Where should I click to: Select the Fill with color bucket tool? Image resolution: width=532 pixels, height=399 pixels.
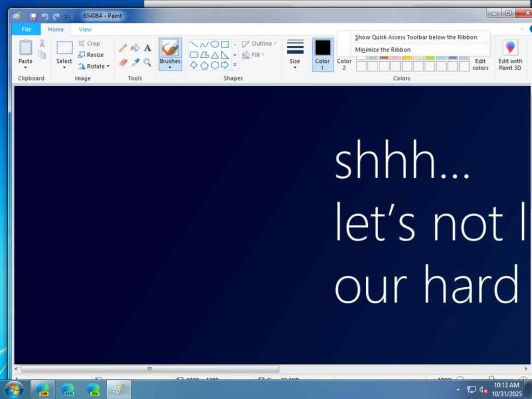point(135,48)
